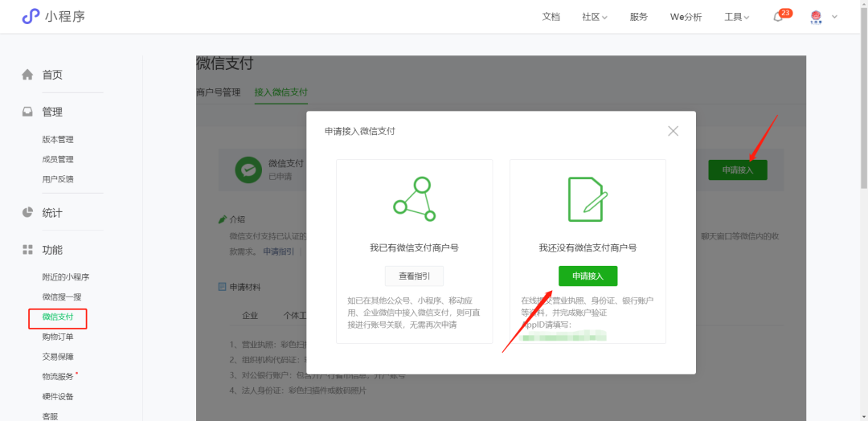Click the user avatar icon
868x421 pixels.
point(816,17)
